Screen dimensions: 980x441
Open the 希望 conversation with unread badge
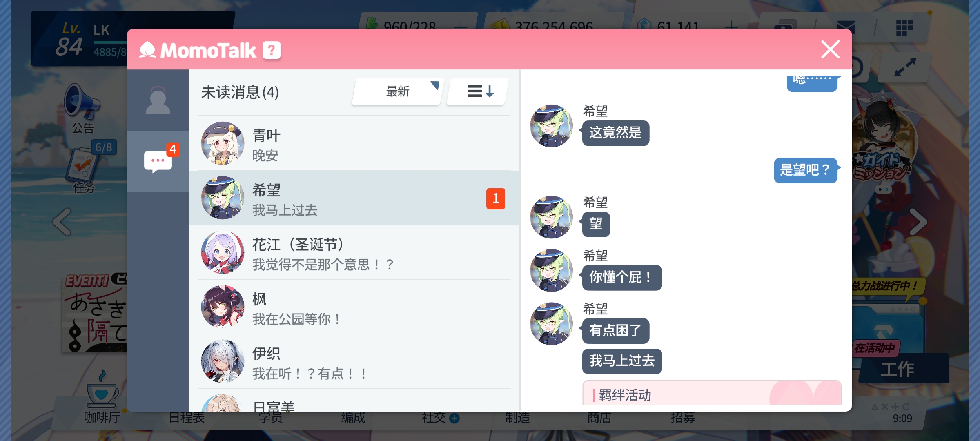tap(354, 198)
